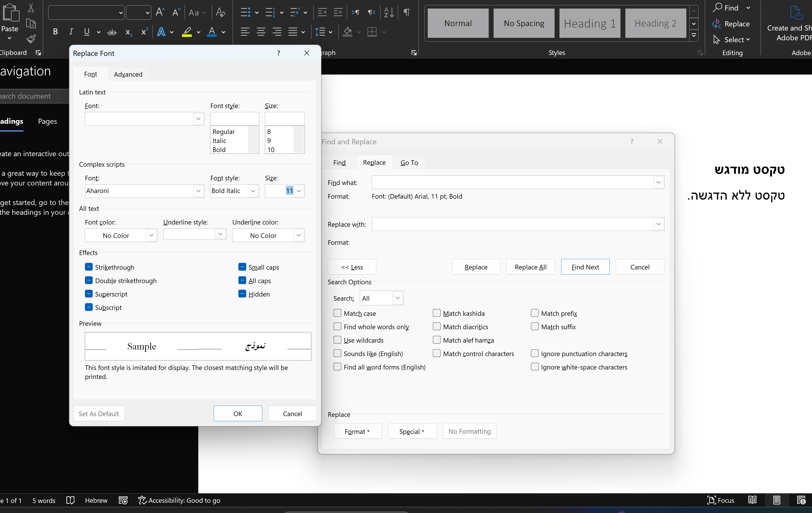This screenshot has width=812, height=513.
Task: Click the Underline icon in the ribbon
Action: click(x=87, y=32)
